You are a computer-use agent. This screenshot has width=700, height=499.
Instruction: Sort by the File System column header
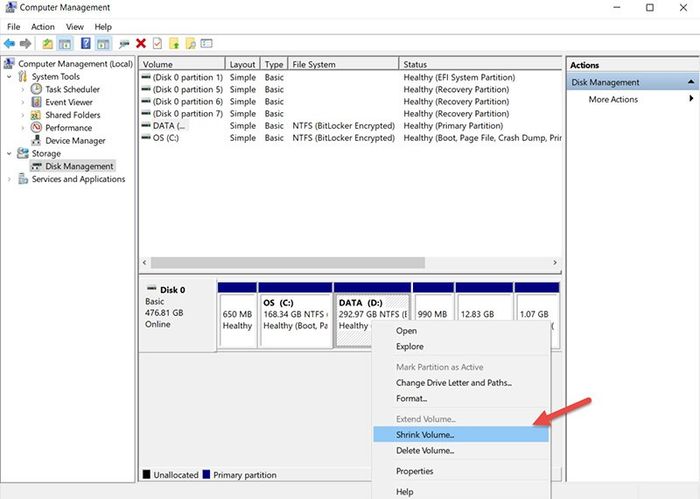point(343,64)
